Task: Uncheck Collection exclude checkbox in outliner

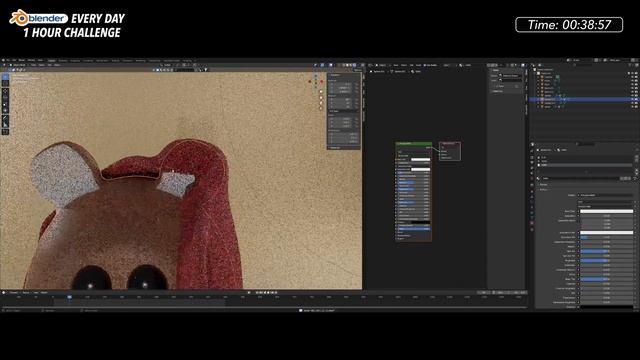Action: click(x=629, y=73)
